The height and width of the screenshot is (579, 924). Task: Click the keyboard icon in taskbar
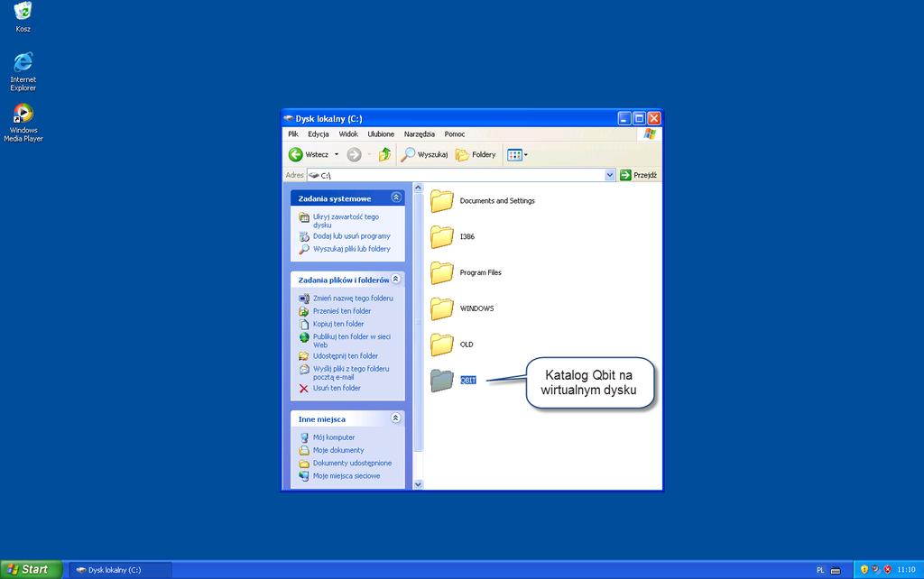(x=836, y=570)
